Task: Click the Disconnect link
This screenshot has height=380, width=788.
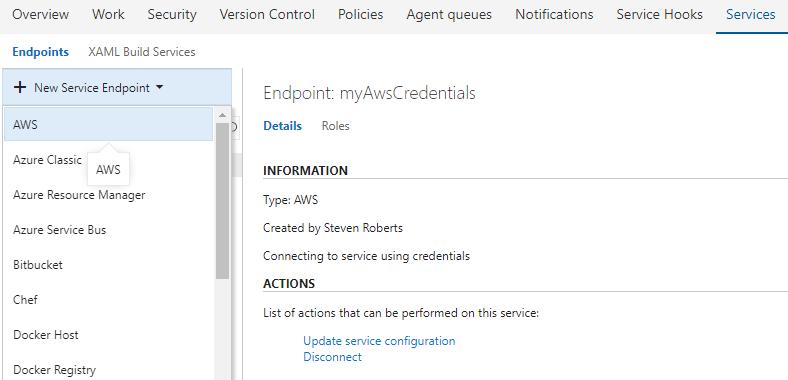Action: click(x=332, y=357)
